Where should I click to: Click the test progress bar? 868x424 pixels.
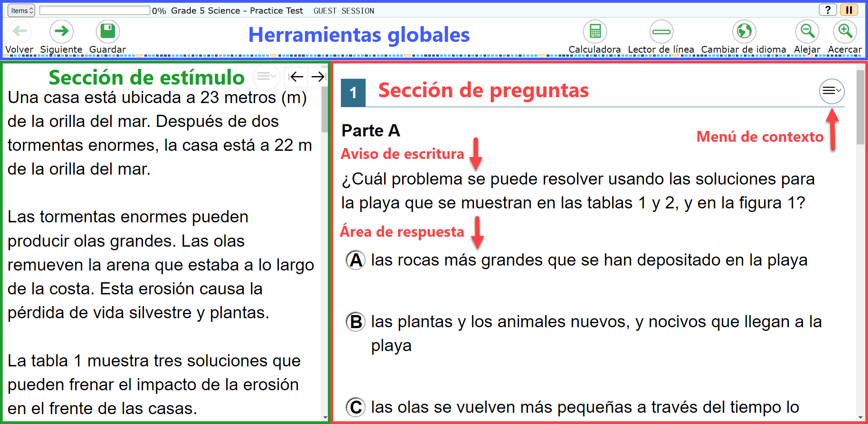tap(95, 10)
